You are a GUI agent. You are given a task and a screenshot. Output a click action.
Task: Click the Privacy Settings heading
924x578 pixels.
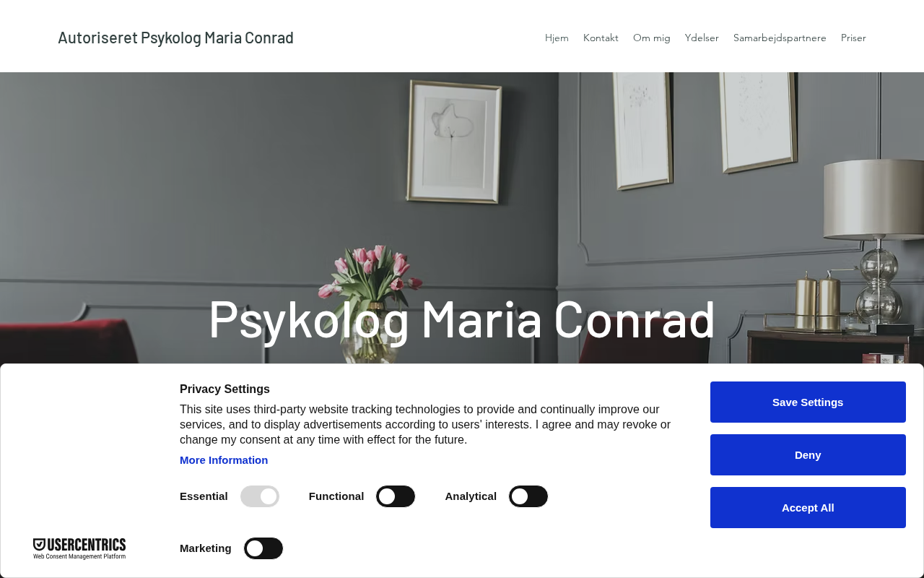[x=225, y=389]
